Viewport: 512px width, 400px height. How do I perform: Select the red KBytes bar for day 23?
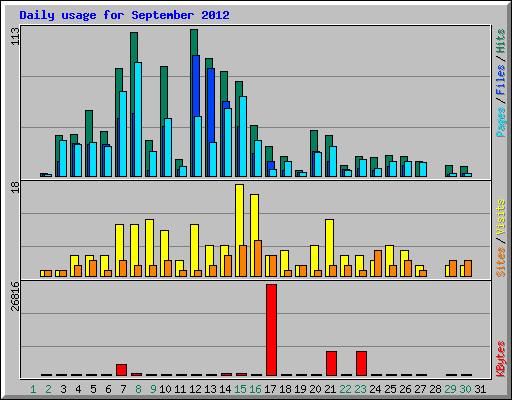pos(361,363)
